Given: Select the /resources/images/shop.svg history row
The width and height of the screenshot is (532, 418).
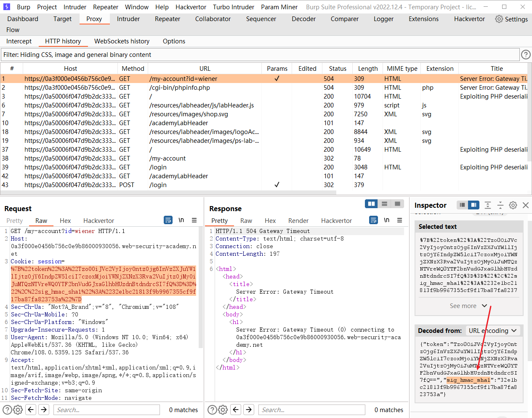Looking at the screenshot, I should [x=264, y=114].
